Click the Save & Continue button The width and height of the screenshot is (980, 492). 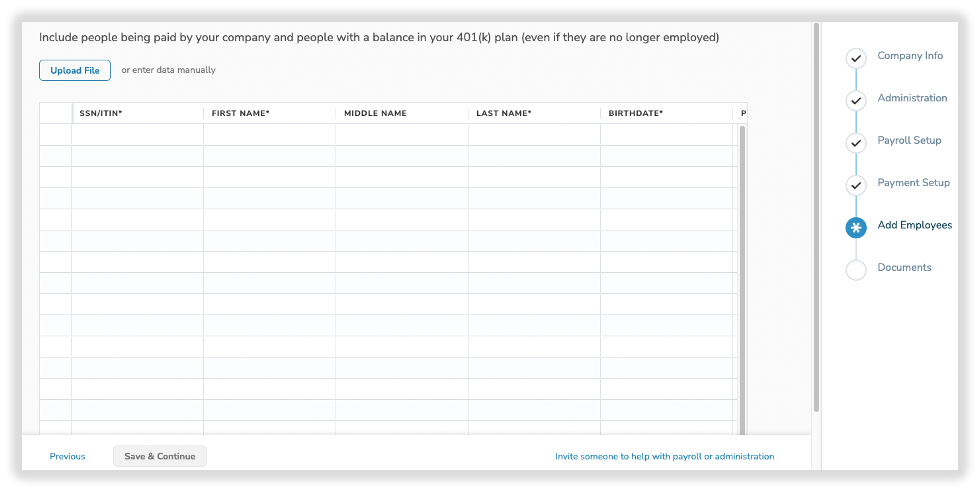(160, 456)
